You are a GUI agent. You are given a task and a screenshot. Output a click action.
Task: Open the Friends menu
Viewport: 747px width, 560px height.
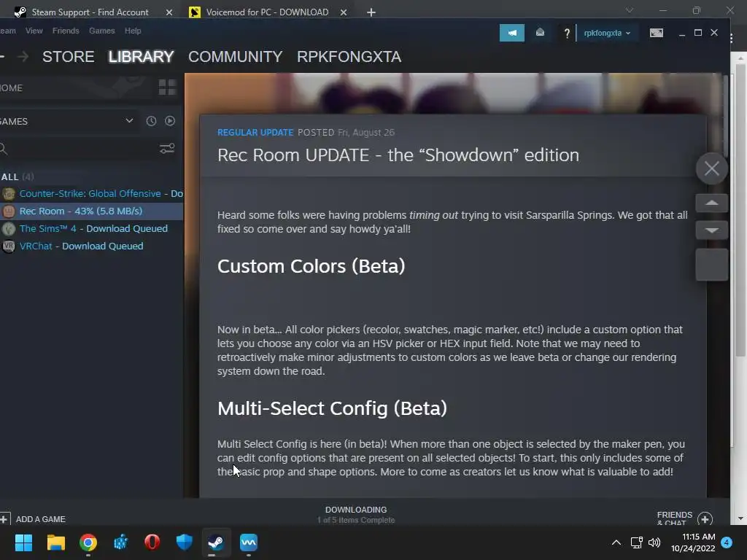[x=66, y=31]
